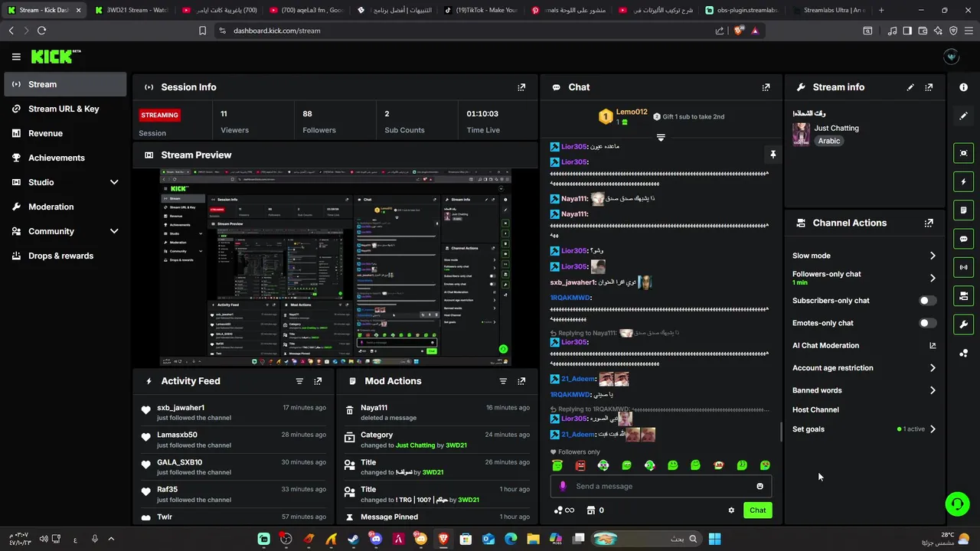Pop out the Session Info panel
The image size is (980, 551).
click(x=521, y=87)
